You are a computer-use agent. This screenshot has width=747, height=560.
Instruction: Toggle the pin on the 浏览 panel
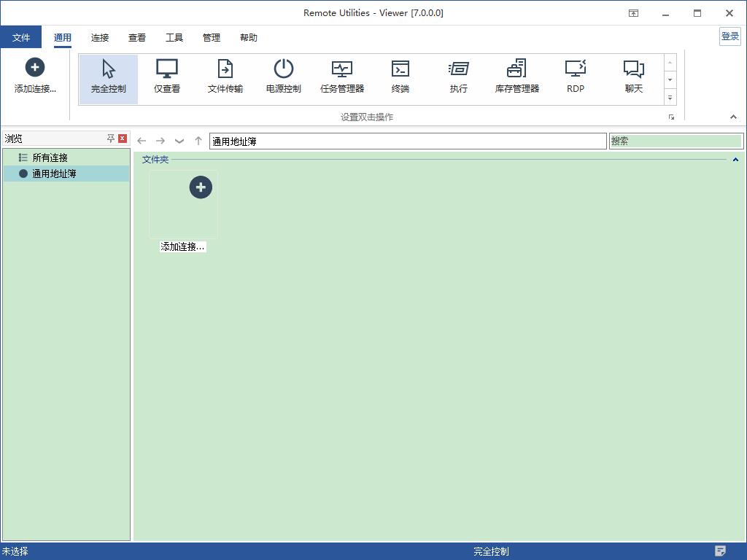click(x=111, y=138)
